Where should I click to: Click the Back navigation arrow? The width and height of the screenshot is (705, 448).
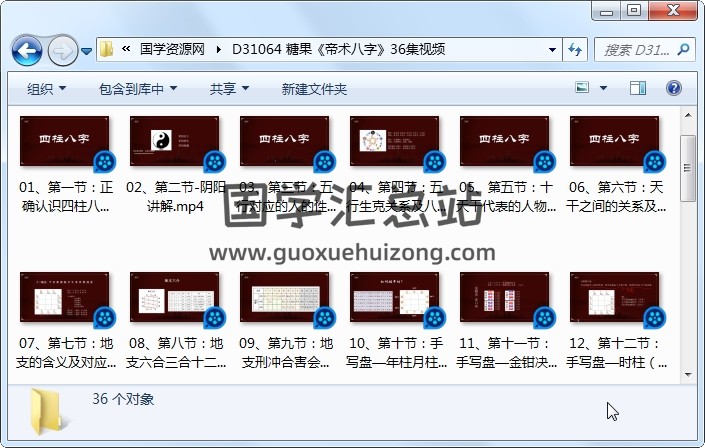point(27,50)
